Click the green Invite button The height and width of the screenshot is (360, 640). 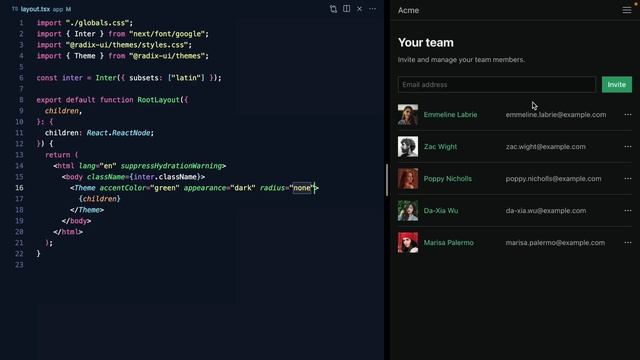[616, 84]
